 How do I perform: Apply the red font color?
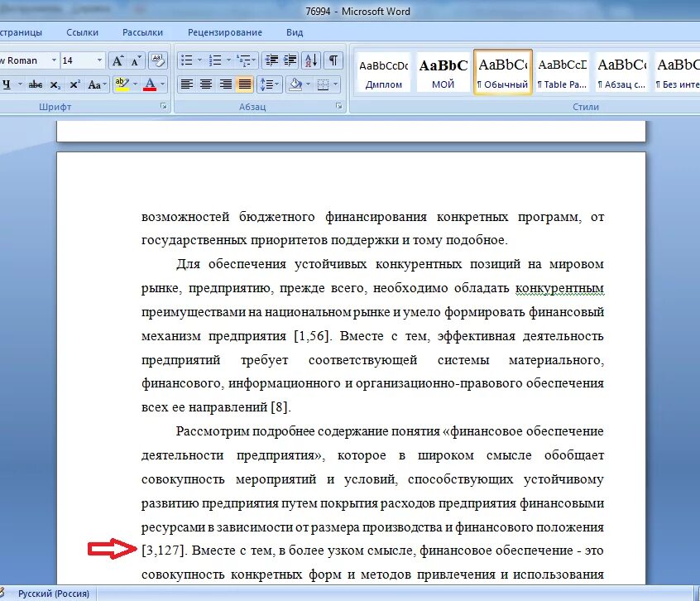coord(150,84)
